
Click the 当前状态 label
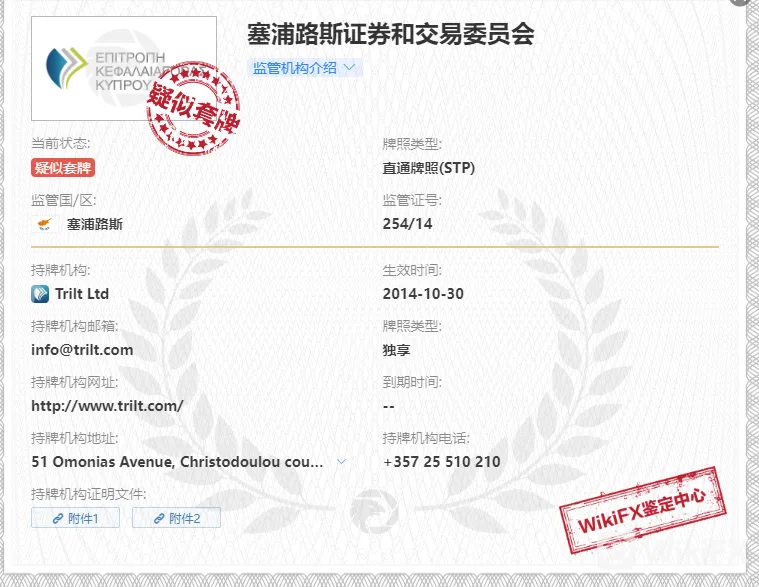point(61,143)
